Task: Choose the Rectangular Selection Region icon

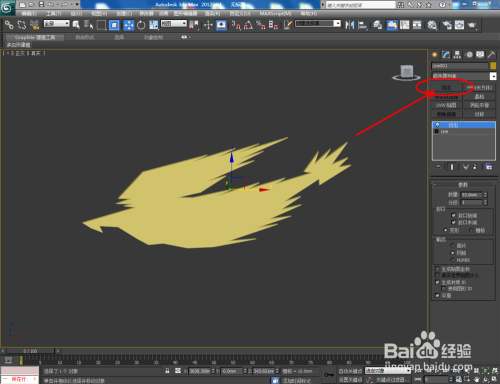Action: pos(101,25)
